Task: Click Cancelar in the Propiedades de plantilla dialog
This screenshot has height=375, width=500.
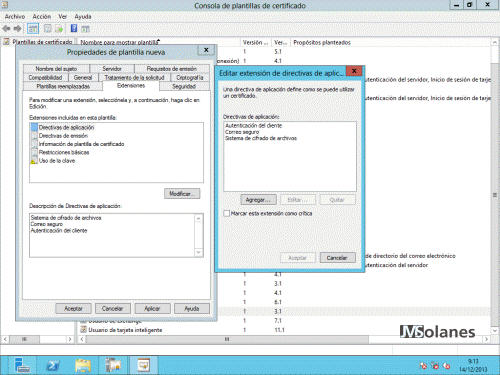Action: click(112, 309)
